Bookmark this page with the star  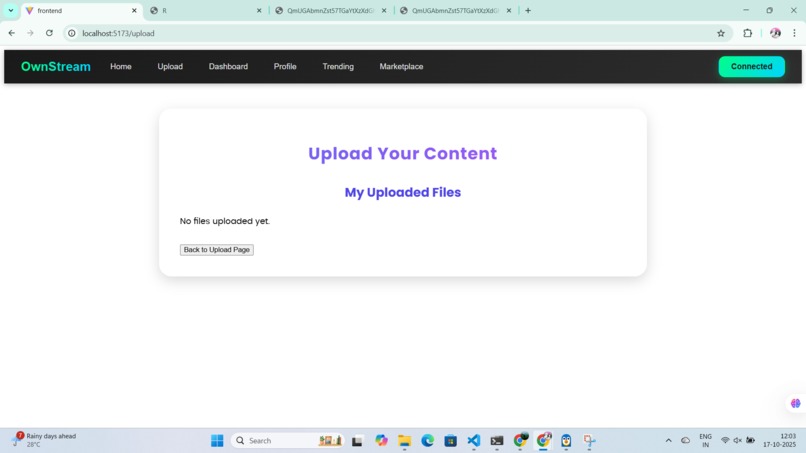pyautogui.click(x=721, y=33)
